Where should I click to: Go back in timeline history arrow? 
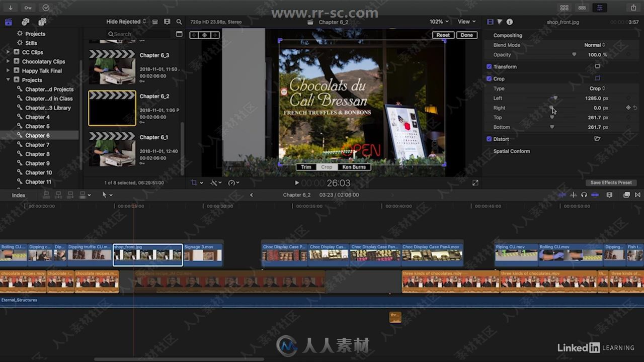(x=252, y=195)
